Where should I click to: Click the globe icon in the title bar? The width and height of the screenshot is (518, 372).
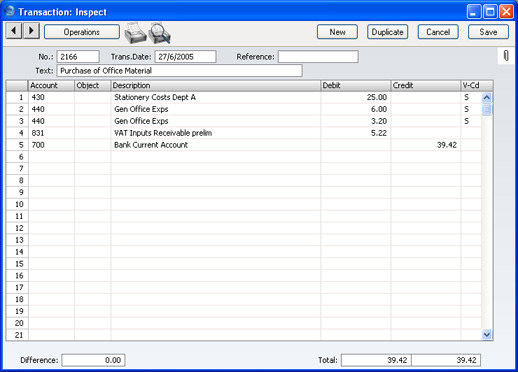(x=10, y=11)
